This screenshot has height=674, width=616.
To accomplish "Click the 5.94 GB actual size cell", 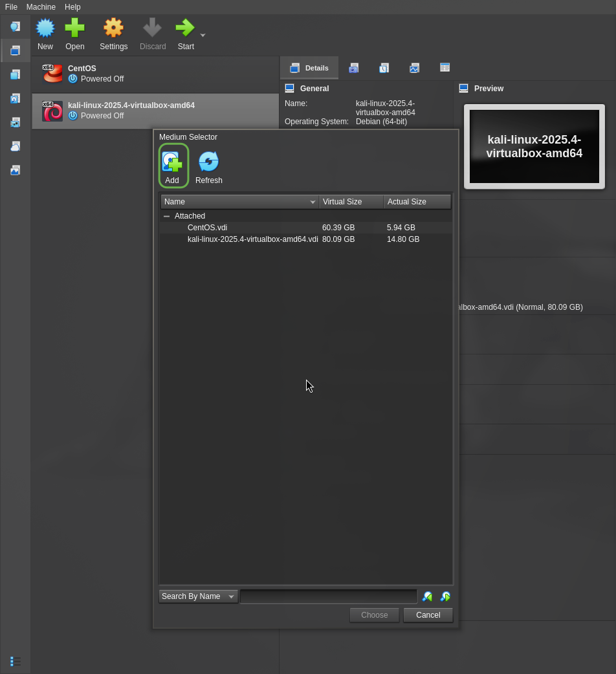I will click(401, 228).
